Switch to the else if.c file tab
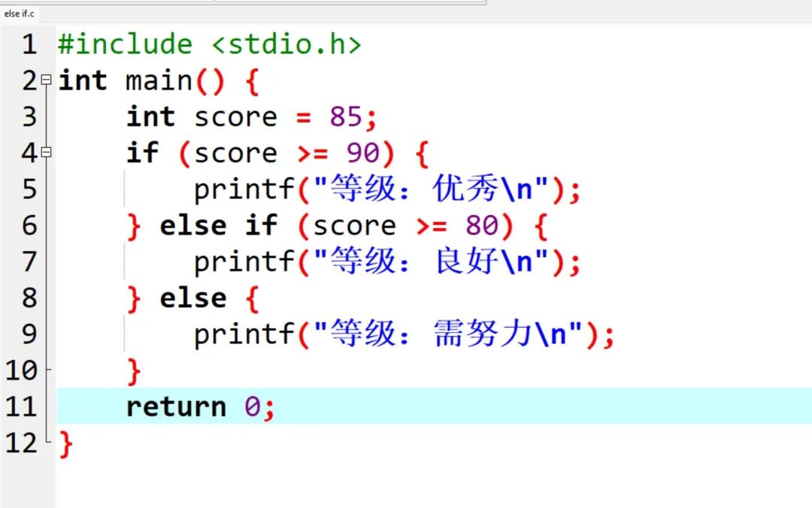The width and height of the screenshot is (812, 508). 19,14
